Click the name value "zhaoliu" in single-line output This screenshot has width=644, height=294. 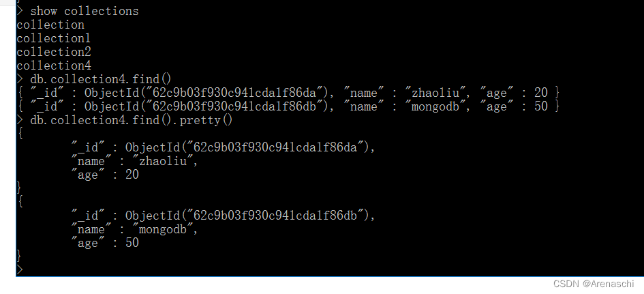click(x=435, y=93)
